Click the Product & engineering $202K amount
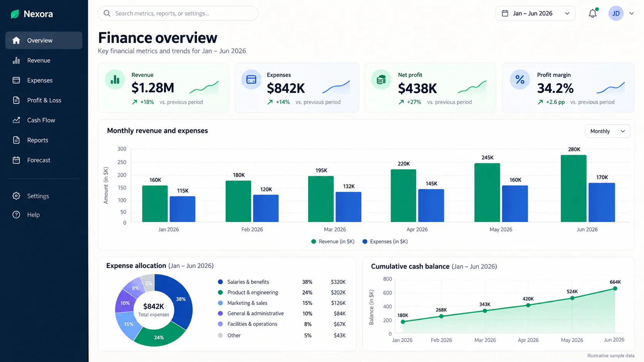644x362 pixels. pos(338,293)
